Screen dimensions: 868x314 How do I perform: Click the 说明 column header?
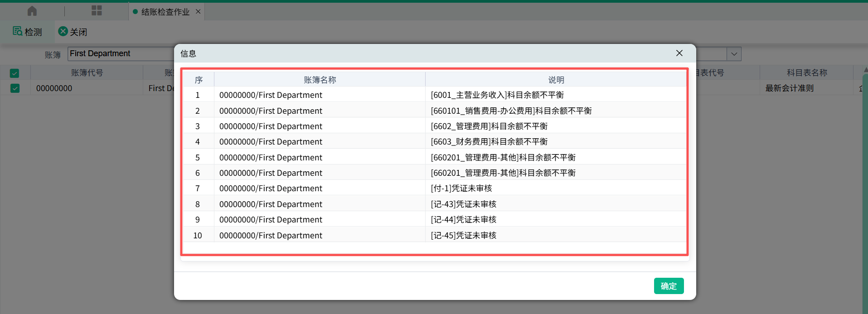coord(556,80)
